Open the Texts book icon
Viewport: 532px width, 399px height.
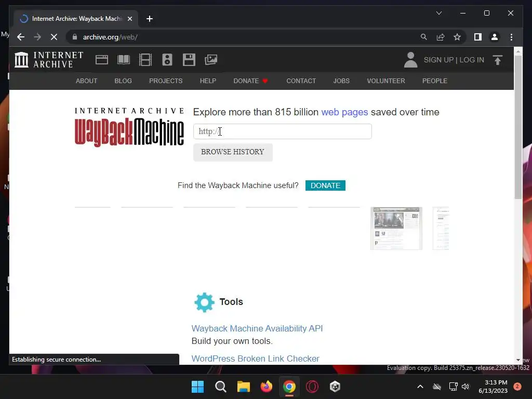click(x=124, y=60)
